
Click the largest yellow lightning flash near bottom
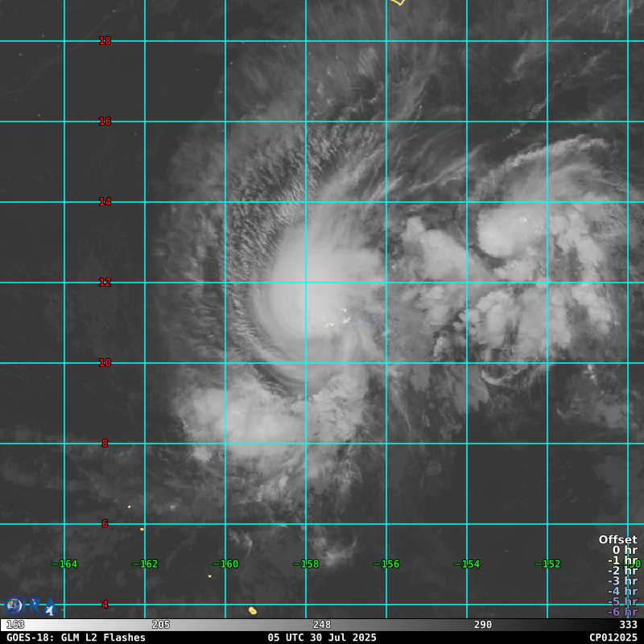click(x=252, y=610)
